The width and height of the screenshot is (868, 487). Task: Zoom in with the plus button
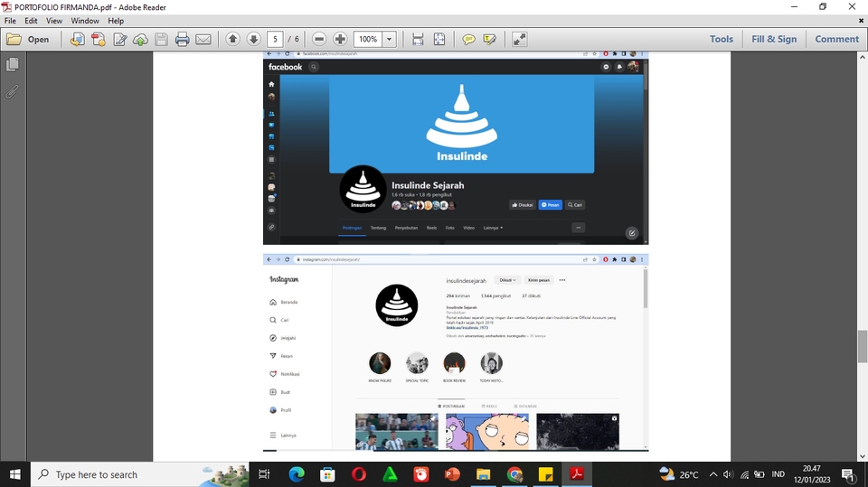click(340, 39)
